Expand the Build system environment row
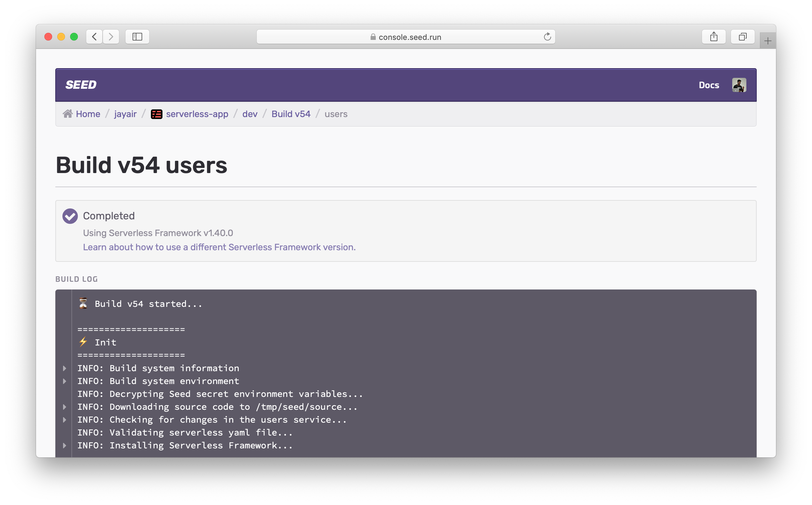This screenshot has width=812, height=505. click(64, 381)
